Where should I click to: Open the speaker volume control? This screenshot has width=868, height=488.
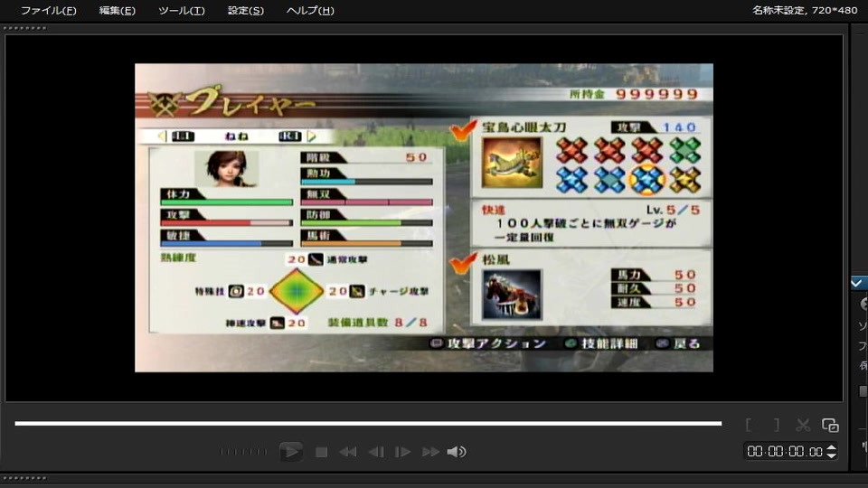coord(456,452)
